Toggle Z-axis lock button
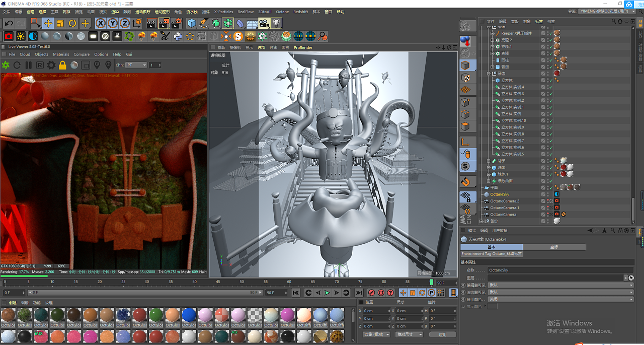Screen dimensions: 644x345 coord(124,23)
